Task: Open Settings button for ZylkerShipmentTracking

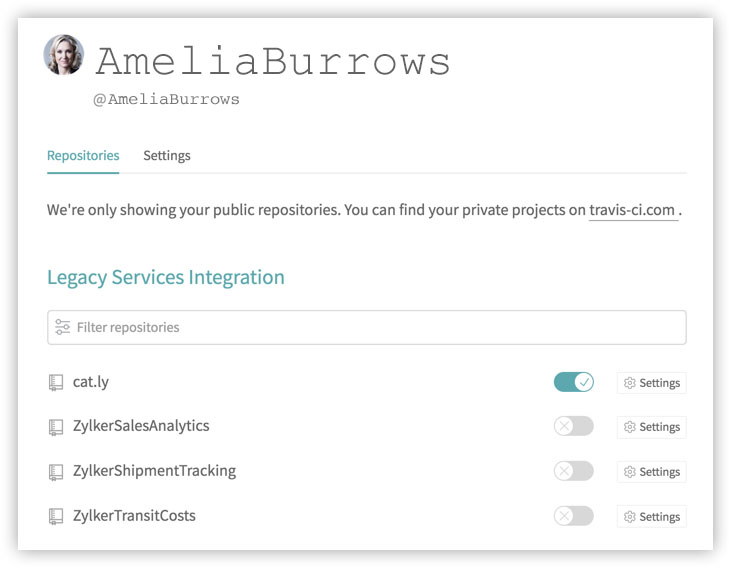Action: click(651, 472)
